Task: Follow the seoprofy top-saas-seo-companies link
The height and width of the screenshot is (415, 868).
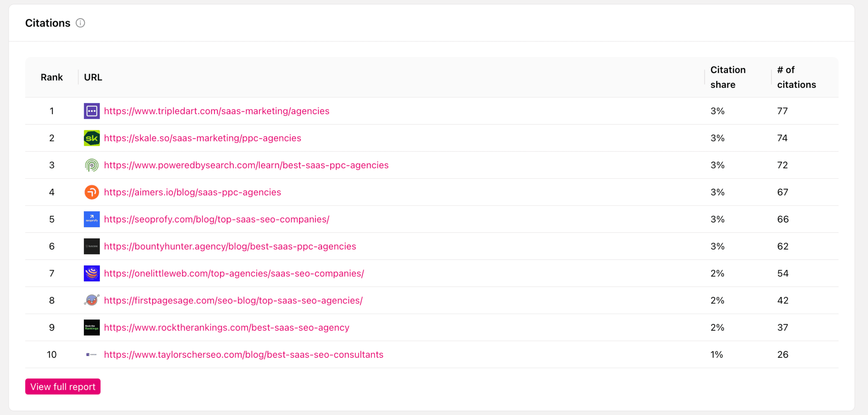Action: [216, 219]
